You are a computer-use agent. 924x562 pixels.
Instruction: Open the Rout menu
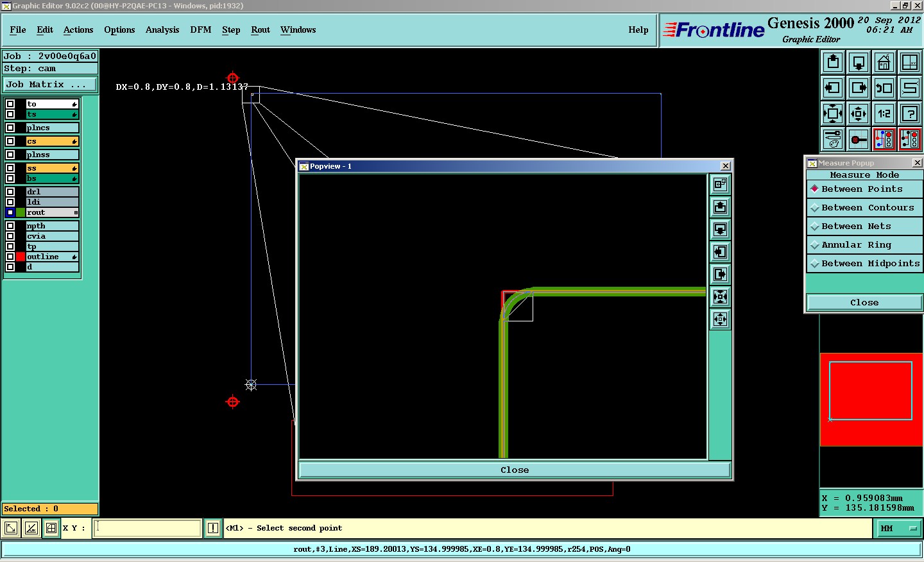click(261, 30)
